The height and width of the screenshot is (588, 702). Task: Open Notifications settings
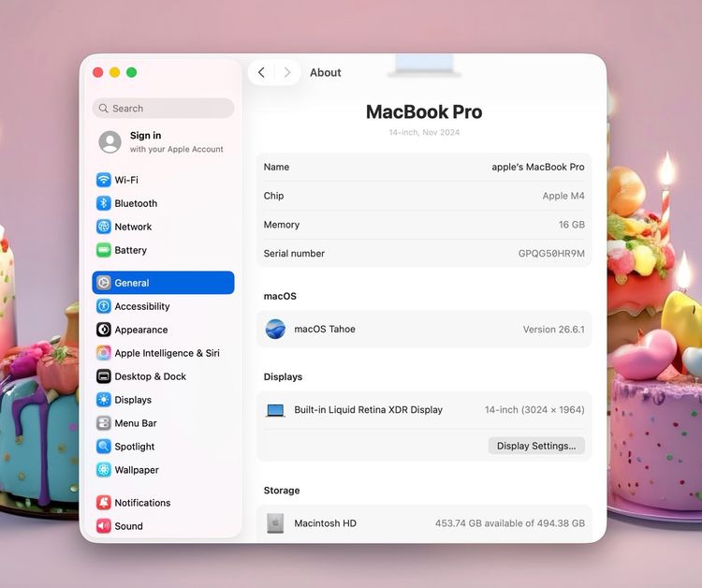[x=164, y=503]
